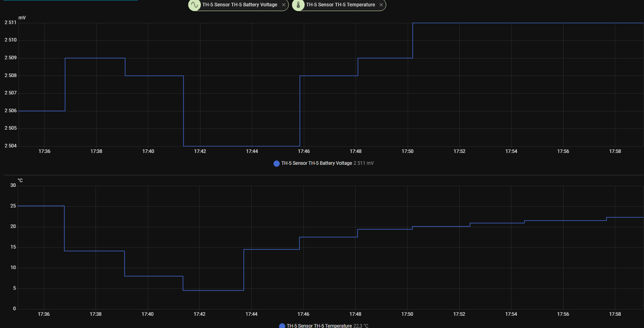Click 17:36 on the voltage chart time axis
Screen dimensions: 644x328
[x=45, y=151]
